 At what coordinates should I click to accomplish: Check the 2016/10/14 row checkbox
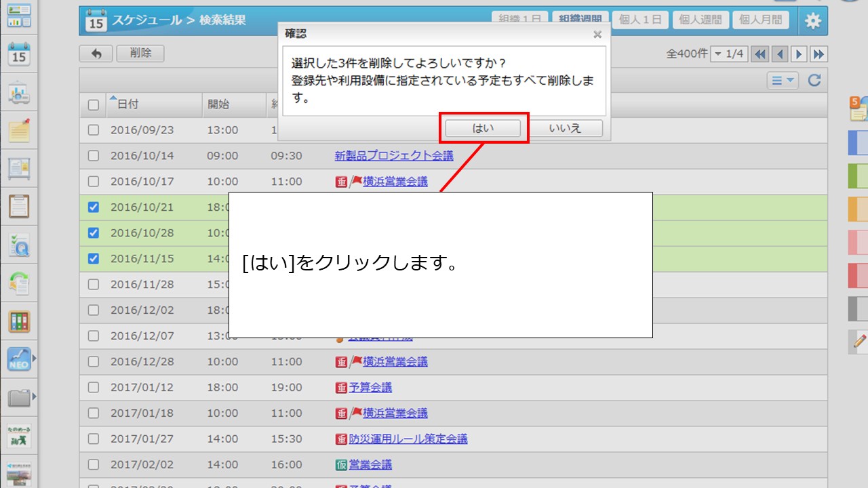click(x=94, y=156)
